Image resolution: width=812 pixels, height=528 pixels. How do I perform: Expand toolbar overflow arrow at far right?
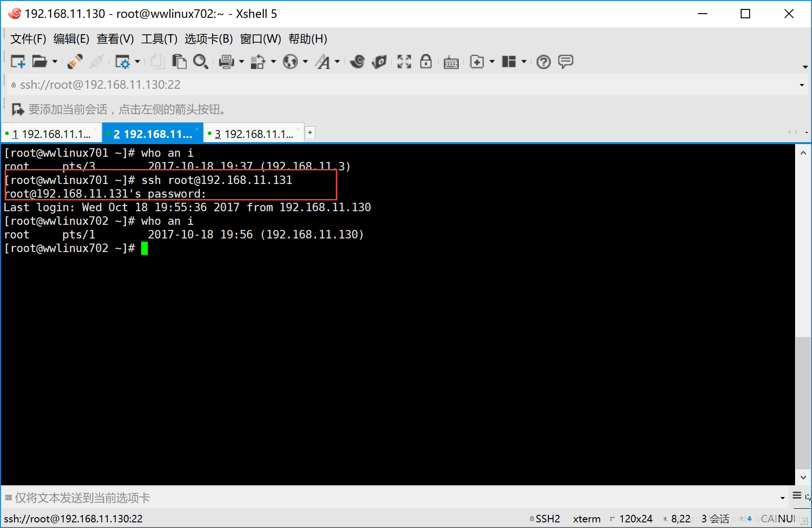coord(805,67)
